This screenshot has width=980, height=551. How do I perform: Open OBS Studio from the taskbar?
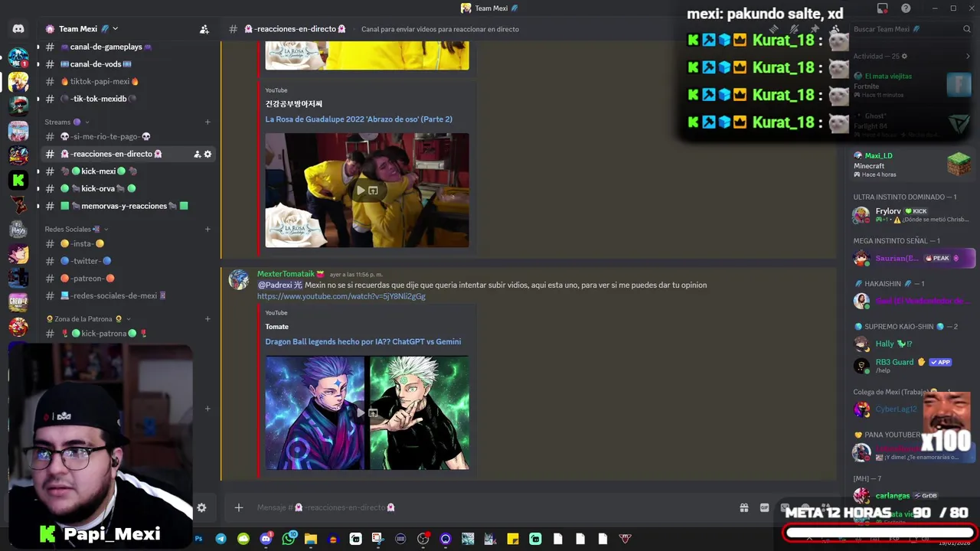tap(423, 539)
